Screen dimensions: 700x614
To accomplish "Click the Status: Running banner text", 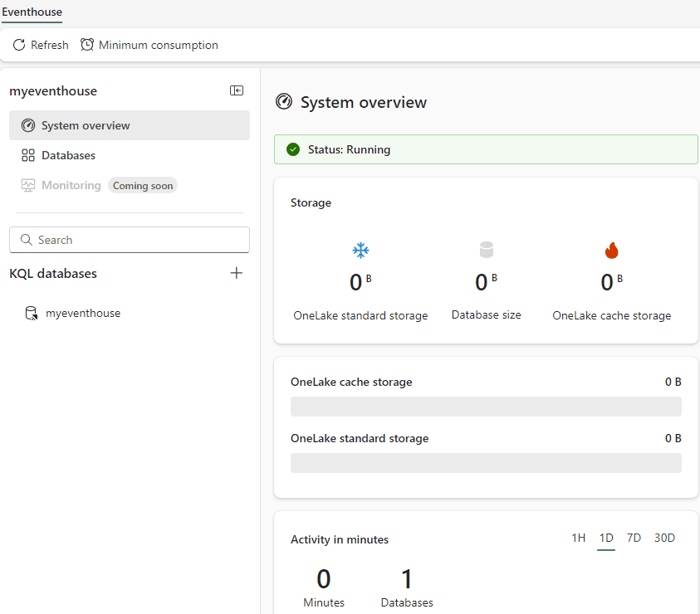I will (x=349, y=149).
